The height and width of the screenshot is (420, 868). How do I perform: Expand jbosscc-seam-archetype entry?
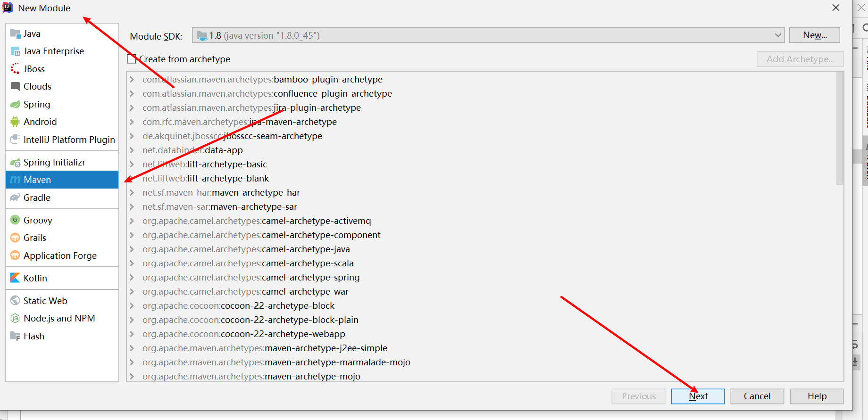tap(132, 136)
